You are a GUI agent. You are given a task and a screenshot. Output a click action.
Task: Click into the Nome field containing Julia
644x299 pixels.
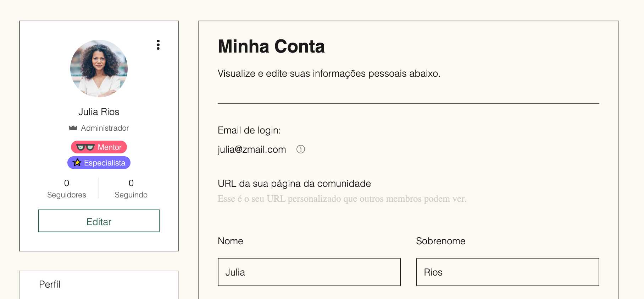pyautogui.click(x=309, y=272)
